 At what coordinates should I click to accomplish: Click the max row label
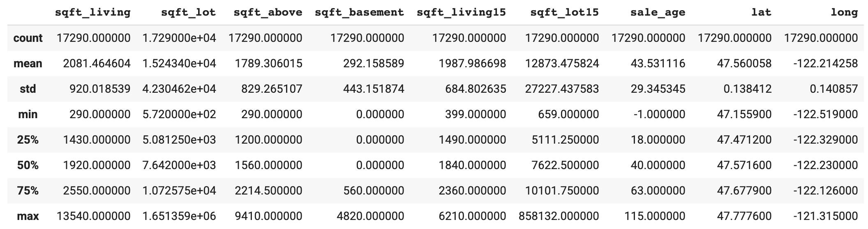click(28, 216)
